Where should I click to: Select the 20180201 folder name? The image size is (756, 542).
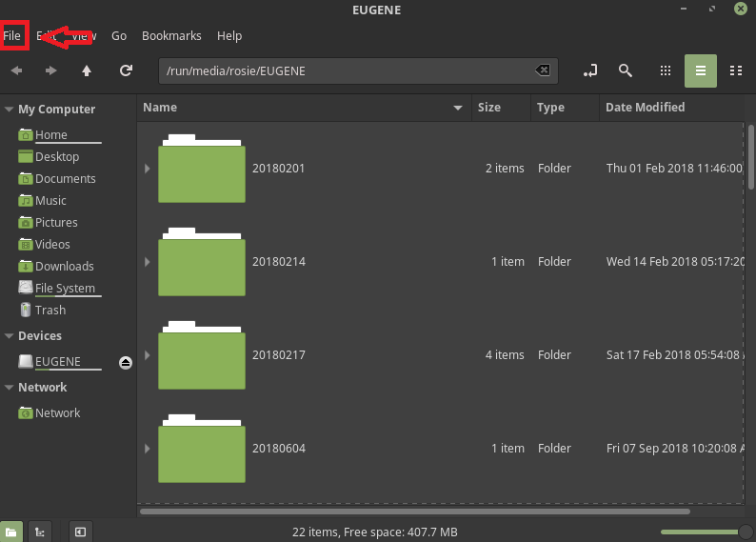pos(279,169)
